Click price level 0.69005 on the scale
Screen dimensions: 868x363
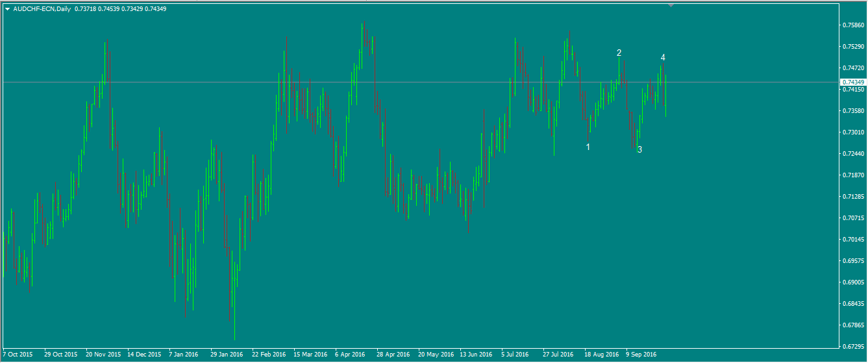[852, 282]
